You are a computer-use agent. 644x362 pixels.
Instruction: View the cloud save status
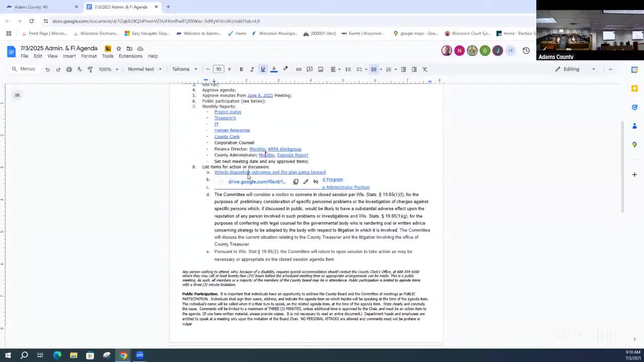140,48
